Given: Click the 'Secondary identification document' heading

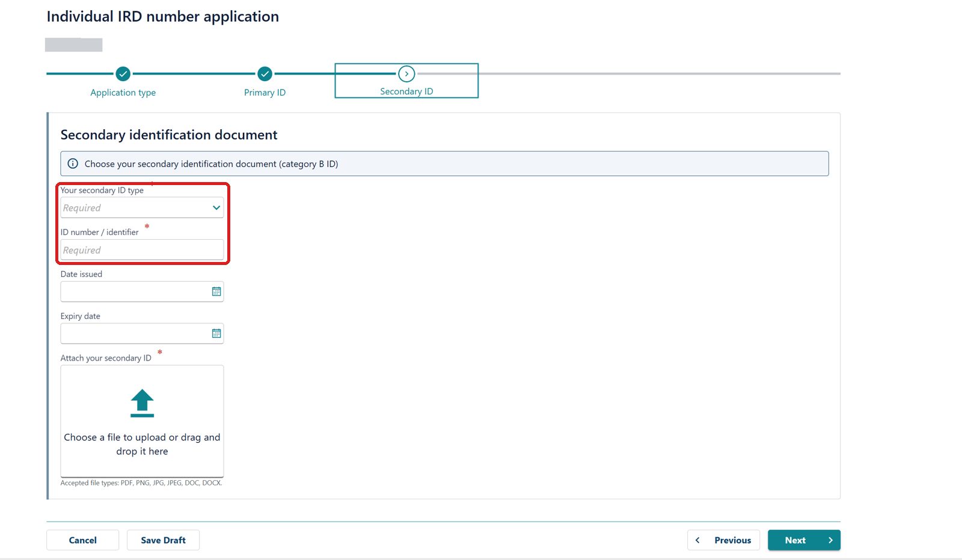Looking at the screenshot, I should pos(169,135).
